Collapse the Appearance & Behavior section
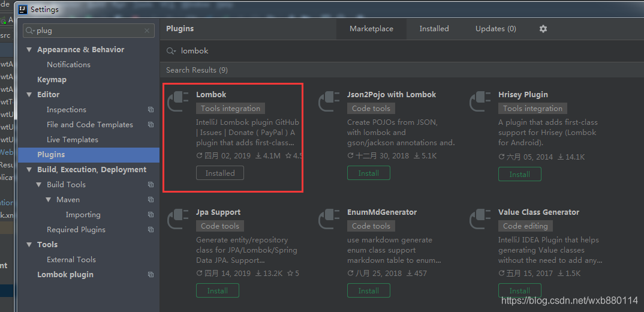644x312 pixels. coord(29,50)
